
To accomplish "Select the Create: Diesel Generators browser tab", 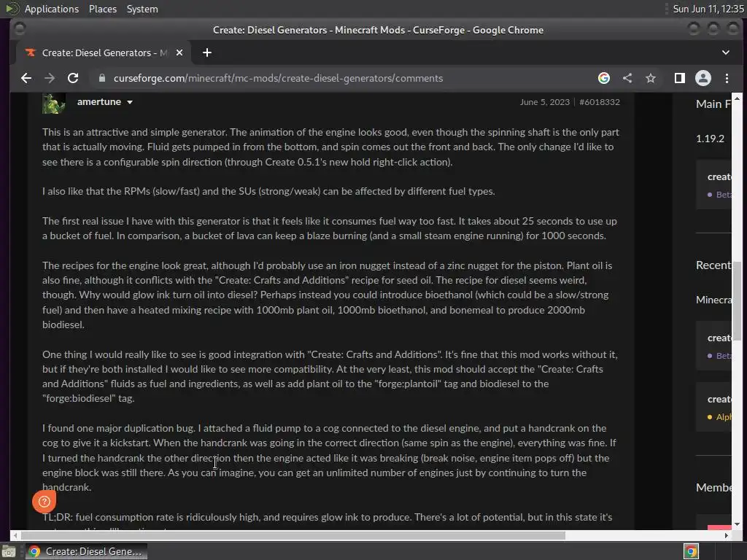I will click(104, 52).
